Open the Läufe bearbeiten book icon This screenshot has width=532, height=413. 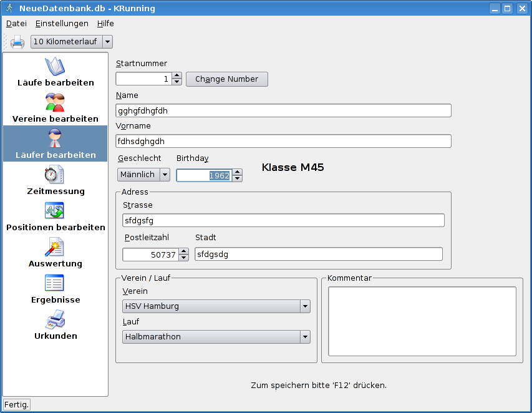pyautogui.click(x=55, y=66)
